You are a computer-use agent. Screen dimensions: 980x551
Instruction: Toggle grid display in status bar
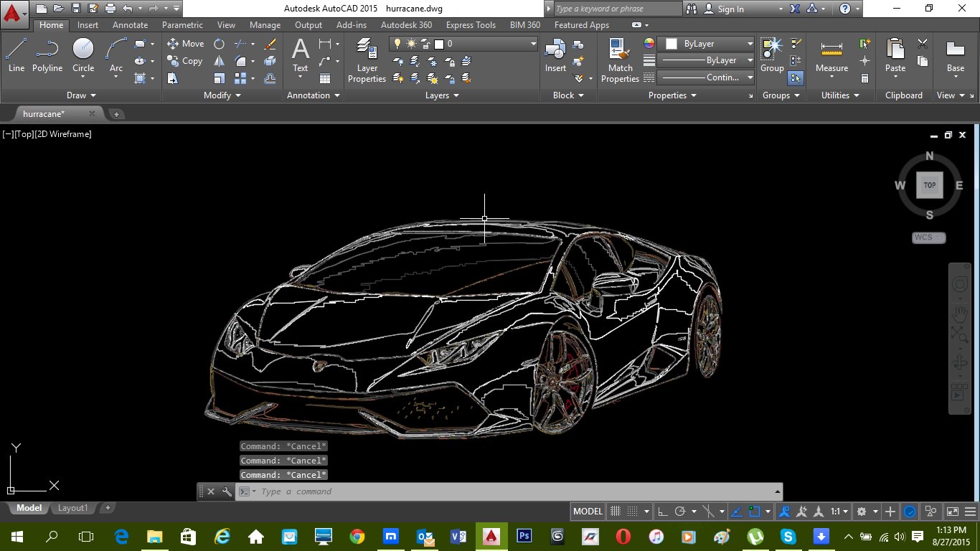(x=615, y=512)
